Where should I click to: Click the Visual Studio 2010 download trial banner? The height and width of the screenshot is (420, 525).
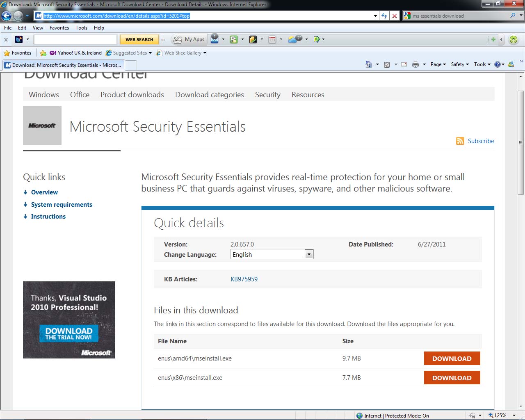pos(69,320)
